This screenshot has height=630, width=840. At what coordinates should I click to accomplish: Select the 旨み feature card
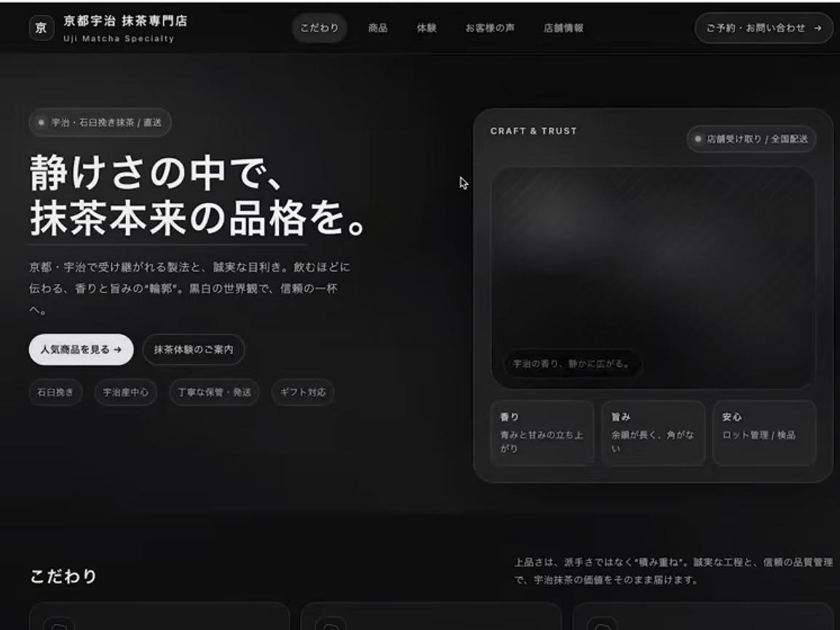[653, 433]
